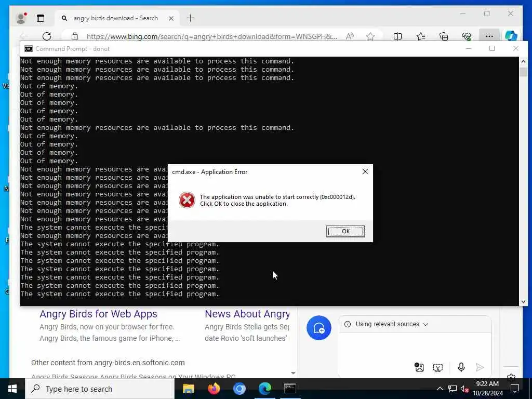Click the taskbar search box
This screenshot has height=399, width=532.
coord(100,389)
